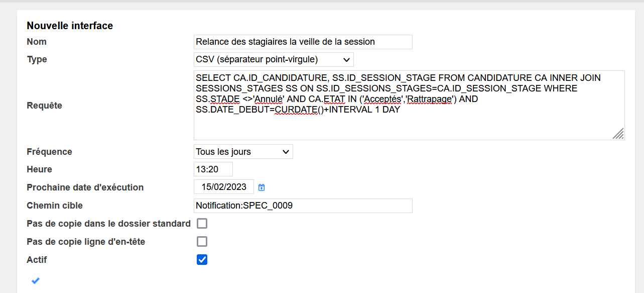Click the resize handle of the Requête textarea
This screenshot has height=293, width=644.
point(619,134)
